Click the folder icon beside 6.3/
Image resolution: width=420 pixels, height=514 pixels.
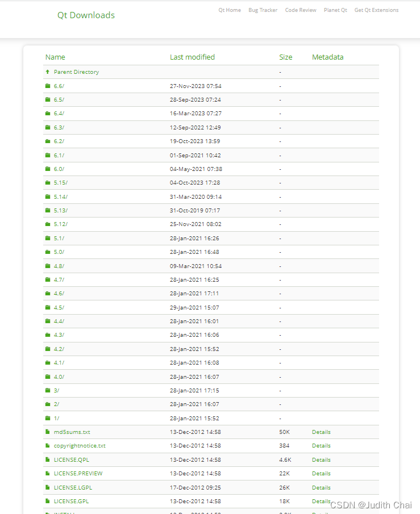48,127
